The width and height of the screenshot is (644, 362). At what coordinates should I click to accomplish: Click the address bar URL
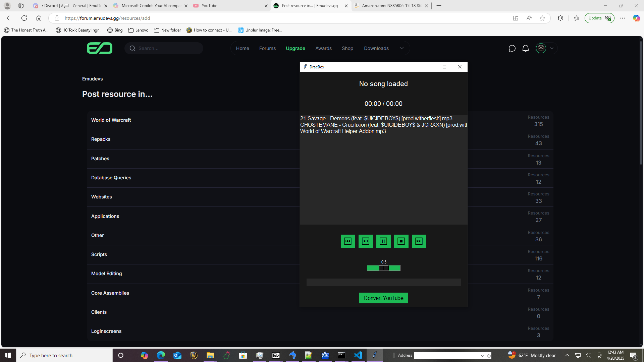(107, 18)
